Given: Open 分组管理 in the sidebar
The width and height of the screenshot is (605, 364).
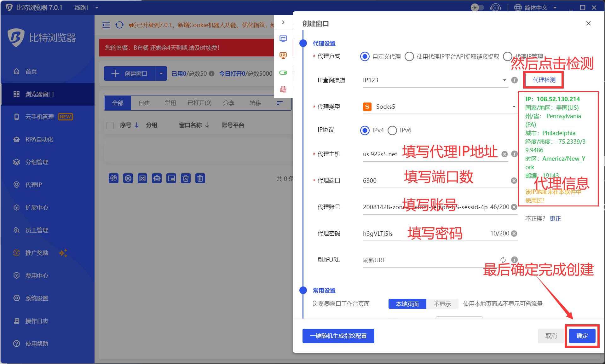Looking at the screenshot, I should coord(31,162).
